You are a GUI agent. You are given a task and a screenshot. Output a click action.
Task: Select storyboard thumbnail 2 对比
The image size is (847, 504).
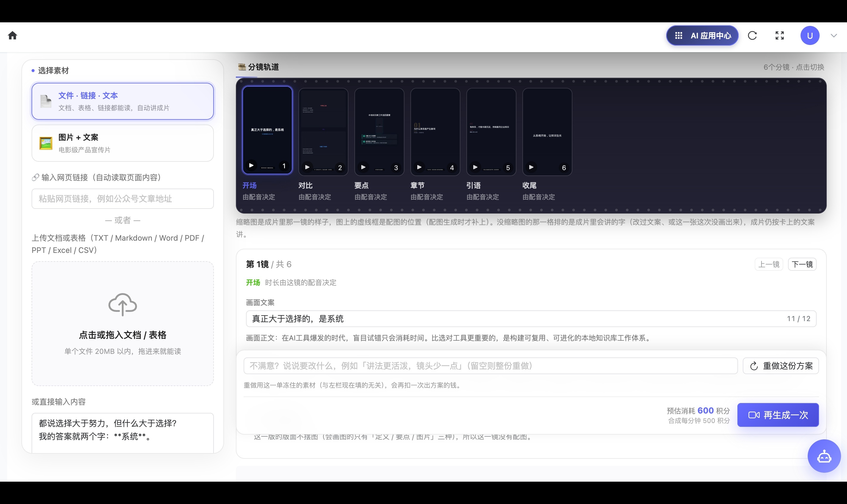click(323, 132)
